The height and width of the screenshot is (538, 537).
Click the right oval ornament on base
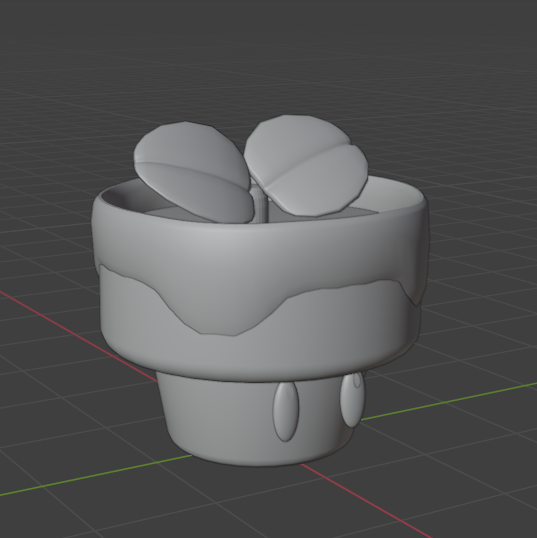pos(351,400)
